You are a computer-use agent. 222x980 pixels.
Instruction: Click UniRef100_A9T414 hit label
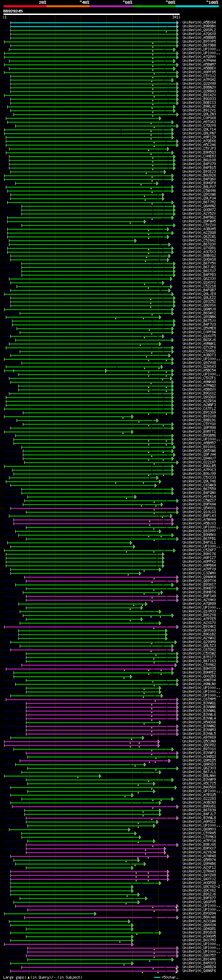point(199,496)
